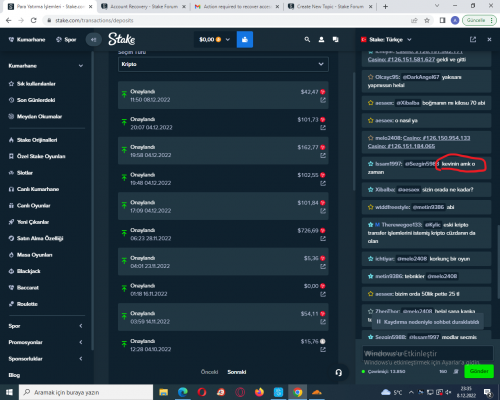This screenshot has height=400, width=500.
Task: Send chat message with Gönder button
Action: point(479,371)
